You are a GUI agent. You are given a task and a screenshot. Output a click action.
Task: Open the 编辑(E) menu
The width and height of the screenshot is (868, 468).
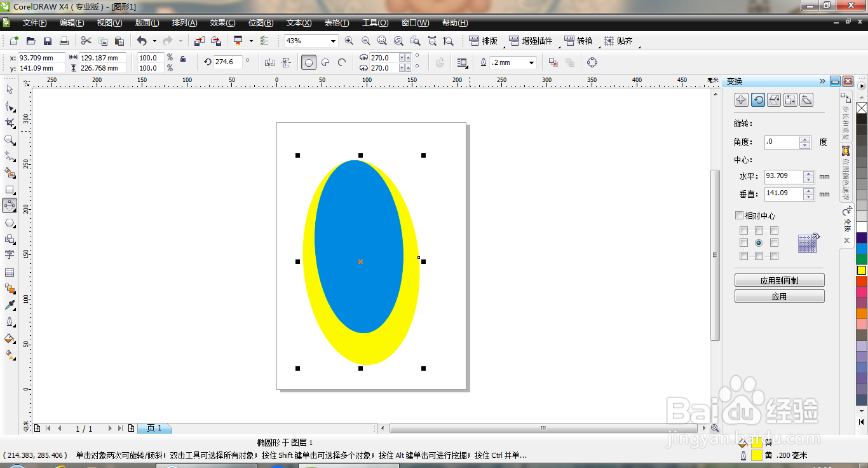72,23
